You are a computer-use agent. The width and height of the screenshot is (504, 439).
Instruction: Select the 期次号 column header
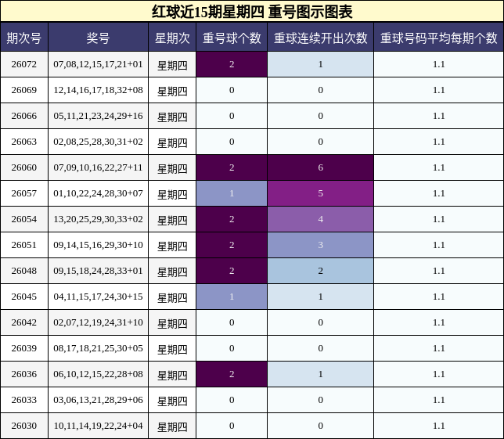click(24, 38)
